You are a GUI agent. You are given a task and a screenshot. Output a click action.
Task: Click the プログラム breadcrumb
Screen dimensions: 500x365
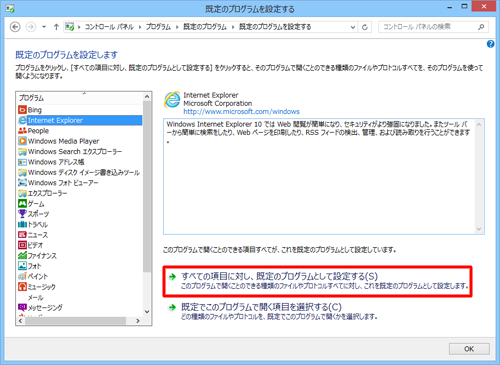coord(158,27)
